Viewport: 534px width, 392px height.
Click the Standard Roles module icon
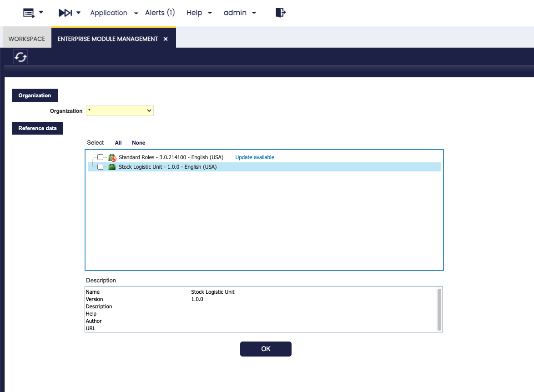point(112,158)
